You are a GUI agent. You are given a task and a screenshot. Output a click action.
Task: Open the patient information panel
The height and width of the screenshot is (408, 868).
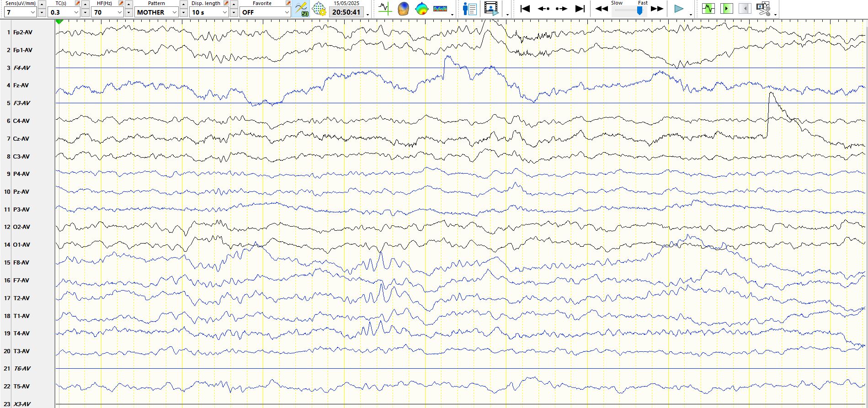(x=469, y=9)
